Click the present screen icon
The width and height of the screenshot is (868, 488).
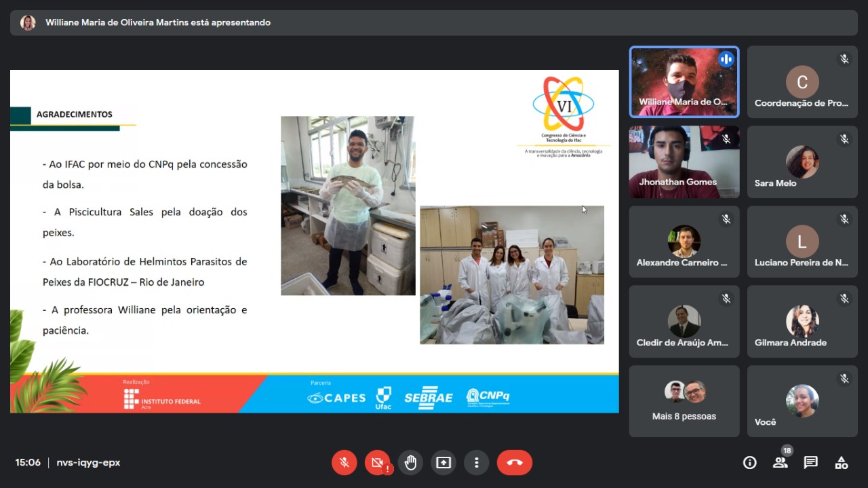[443, 462]
